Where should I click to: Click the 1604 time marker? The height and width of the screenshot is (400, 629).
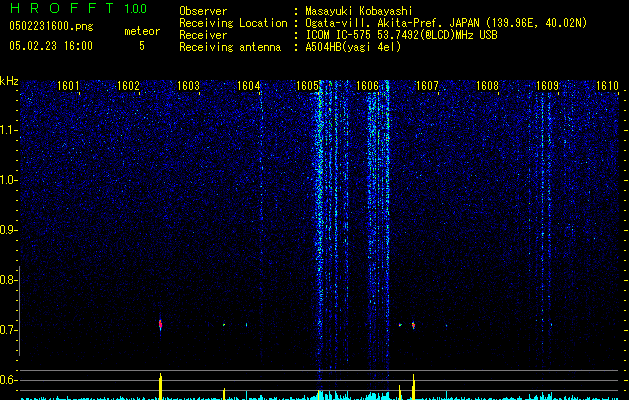(x=248, y=86)
